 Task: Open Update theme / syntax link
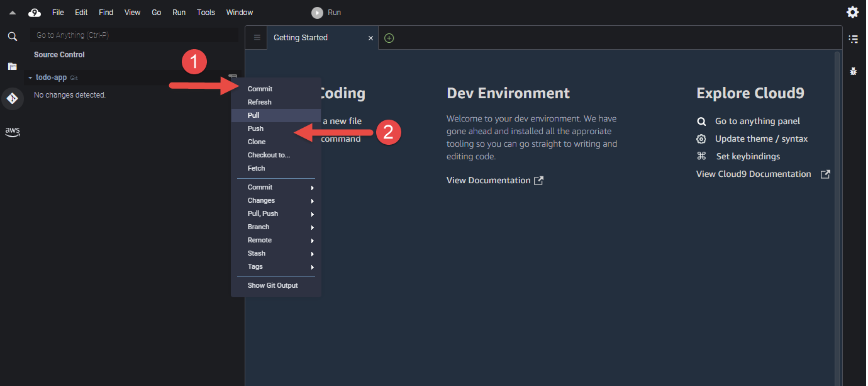(x=761, y=139)
